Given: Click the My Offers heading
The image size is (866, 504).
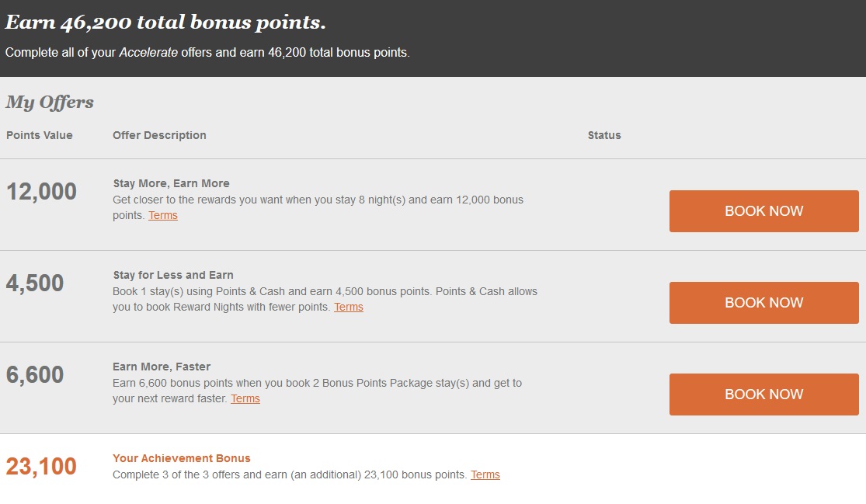Looking at the screenshot, I should click(x=50, y=102).
